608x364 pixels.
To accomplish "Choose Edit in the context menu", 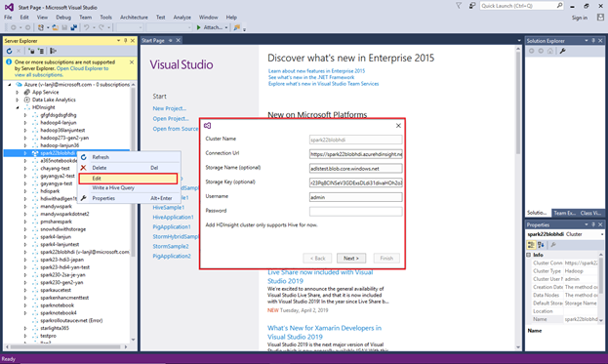I will 129,179.
